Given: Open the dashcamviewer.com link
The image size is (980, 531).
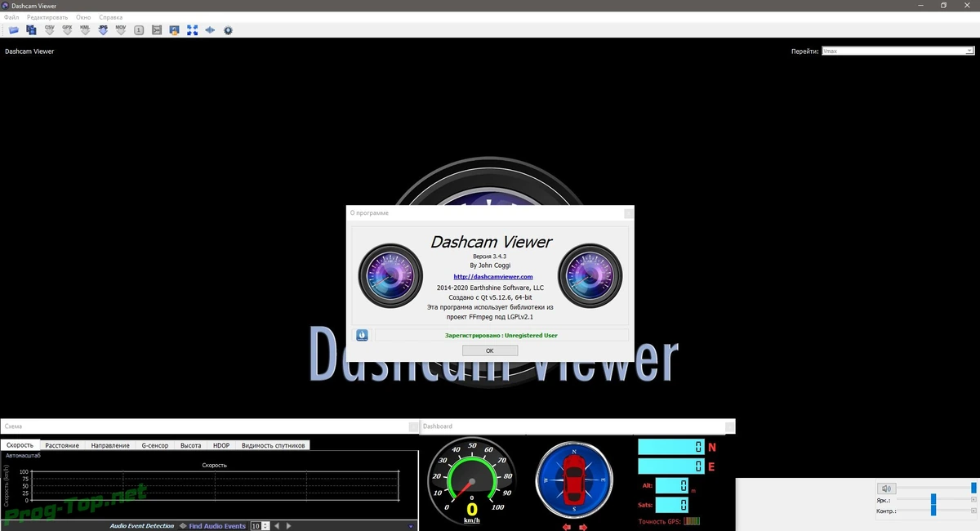Looking at the screenshot, I should coord(493,277).
